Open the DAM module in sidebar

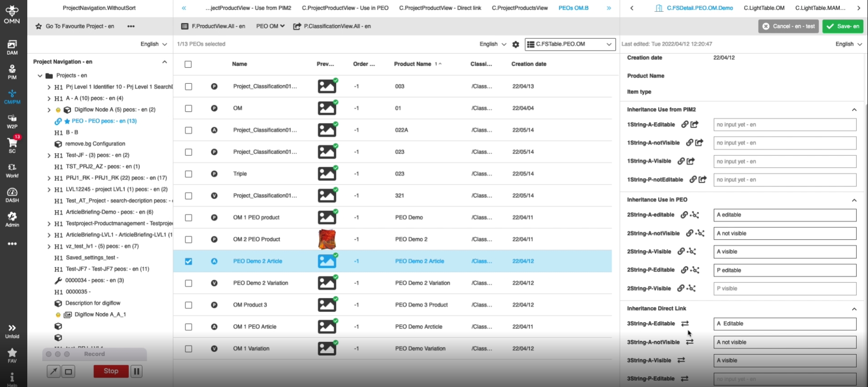[12, 47]
